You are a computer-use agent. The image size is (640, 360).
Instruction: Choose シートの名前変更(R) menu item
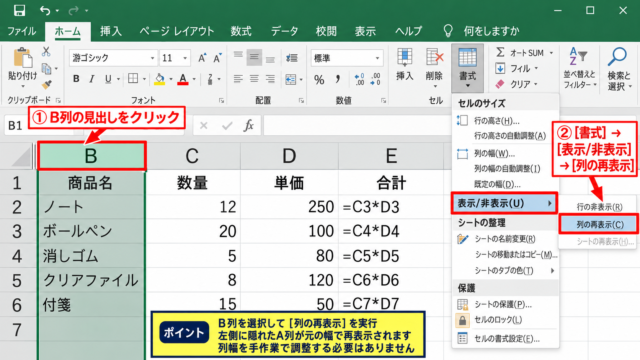(505, 239)
